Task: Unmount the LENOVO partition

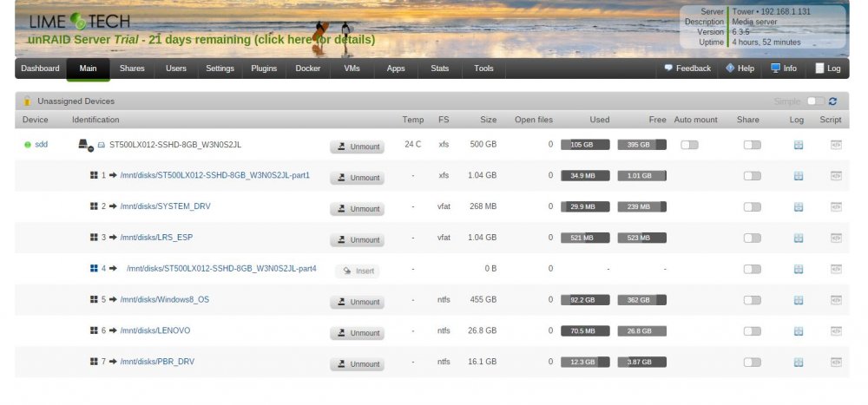Action: tap(357, 332)
